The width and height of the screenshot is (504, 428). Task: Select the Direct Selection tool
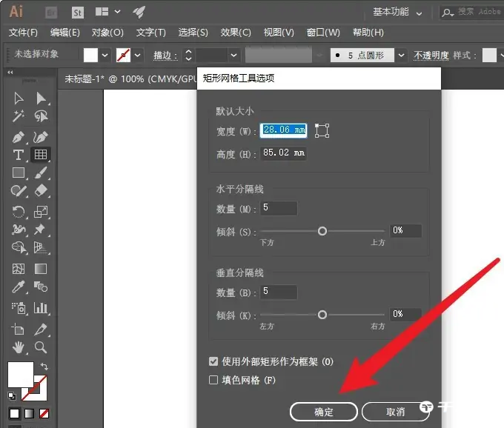coord(41,98)
